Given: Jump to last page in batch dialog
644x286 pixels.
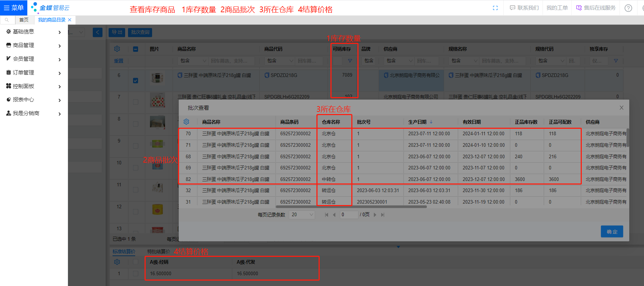Looking at the screenshot, I should [x=383, y=215].
